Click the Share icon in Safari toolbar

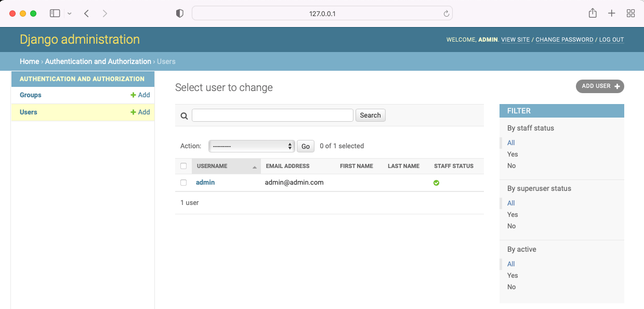(x=593, y=13)
